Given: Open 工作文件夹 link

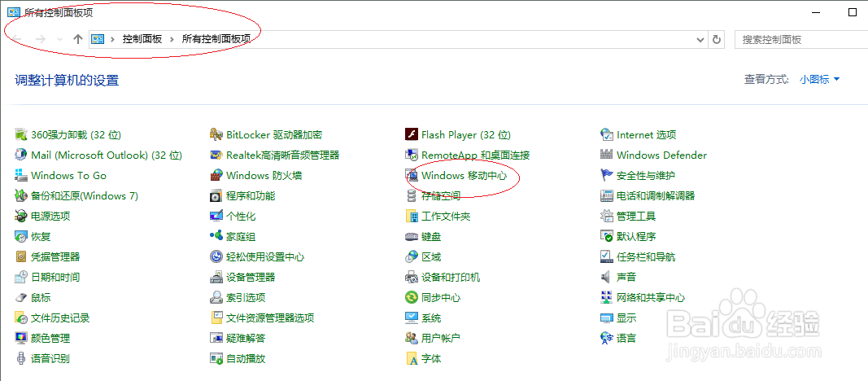Looking at the screenshot, I should tap(446, 216).
